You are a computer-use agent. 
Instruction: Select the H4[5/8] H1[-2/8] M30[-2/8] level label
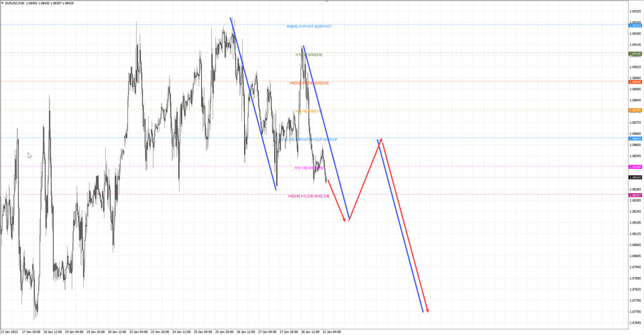[x=309, y=196]
